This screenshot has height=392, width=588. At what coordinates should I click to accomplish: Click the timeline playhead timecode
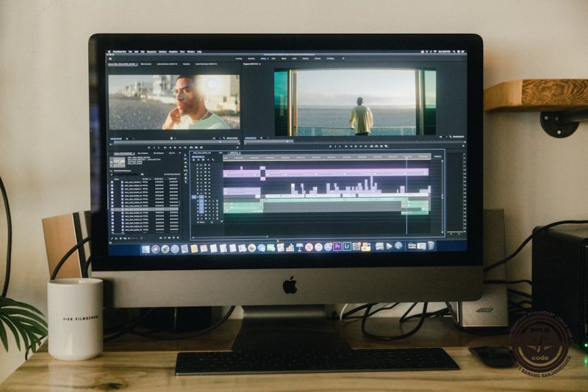point(198,157)
